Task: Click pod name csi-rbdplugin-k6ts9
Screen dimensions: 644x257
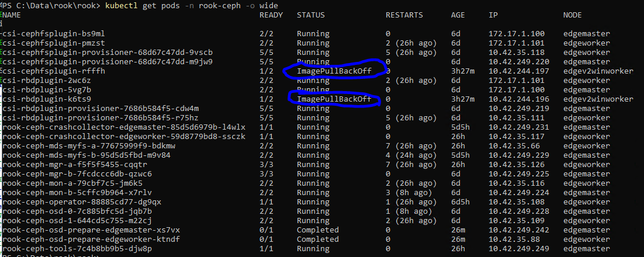Action: tap(47, 99)
